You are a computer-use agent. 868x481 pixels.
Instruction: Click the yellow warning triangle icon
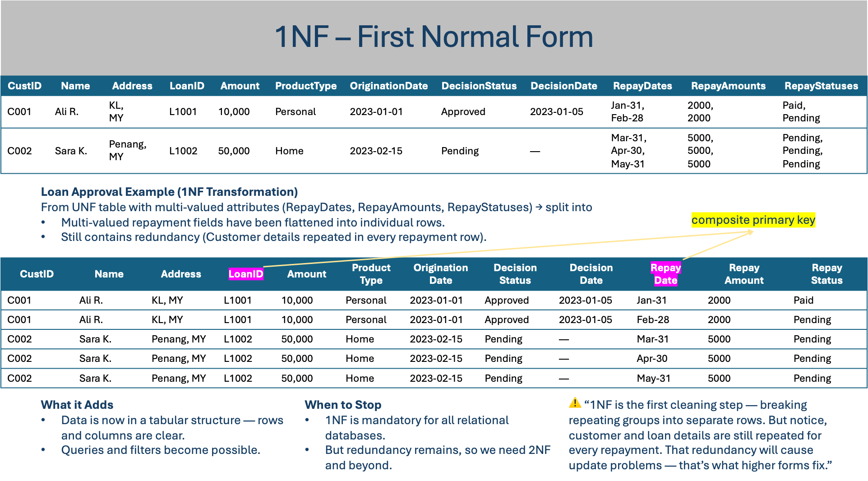click(575, 402)
